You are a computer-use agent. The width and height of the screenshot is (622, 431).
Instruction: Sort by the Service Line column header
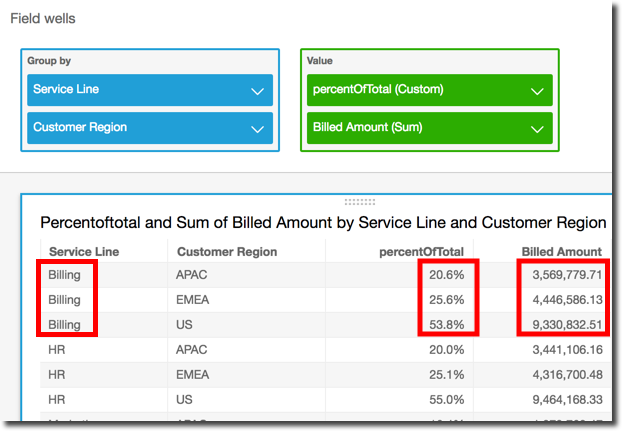tap(84, 252)
